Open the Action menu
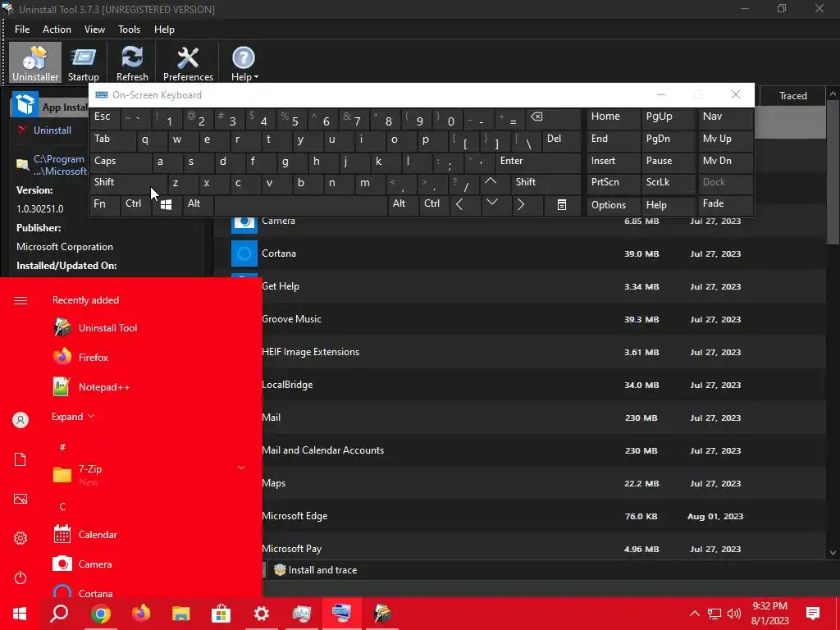Image resolution: width=840 pixels, height=630 pixels. [57, 30]
